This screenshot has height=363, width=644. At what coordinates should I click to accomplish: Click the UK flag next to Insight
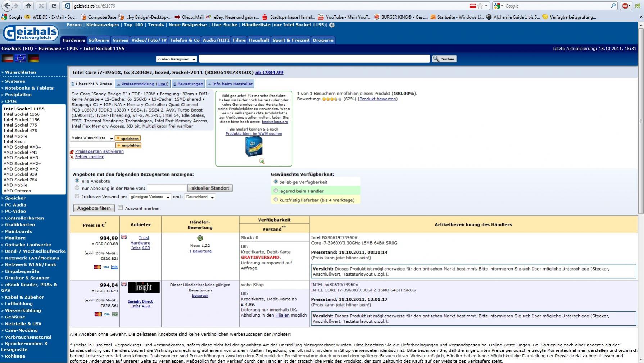point(124,284)
